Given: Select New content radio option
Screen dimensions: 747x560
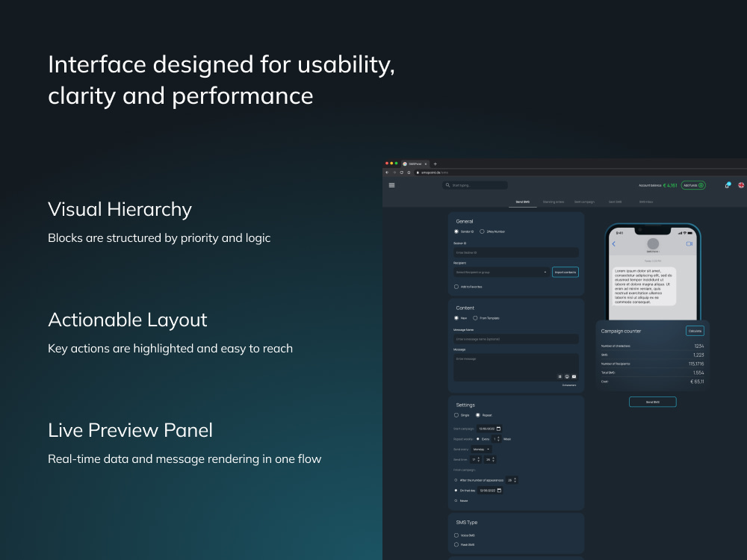Looking at the screenshot, I should pyautogui.click(x=456, y=318).
